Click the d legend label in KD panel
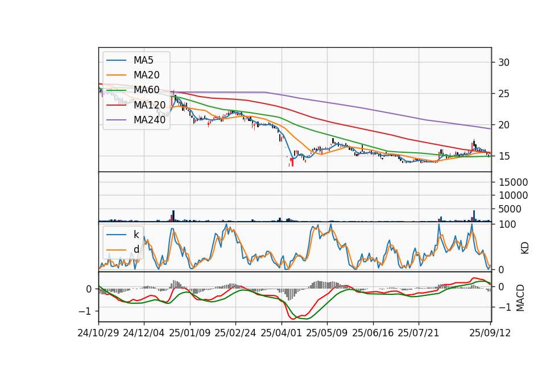The image size is (546, 392). tap(136, 249)
